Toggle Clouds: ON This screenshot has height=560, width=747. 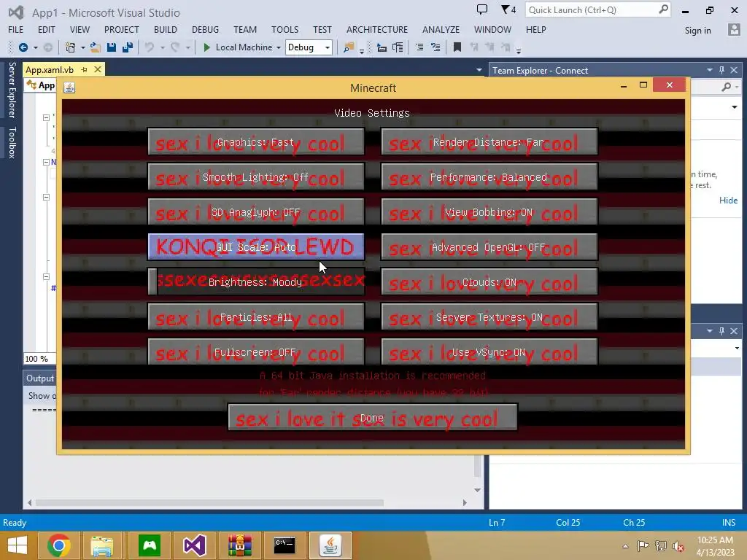(489, 282)
